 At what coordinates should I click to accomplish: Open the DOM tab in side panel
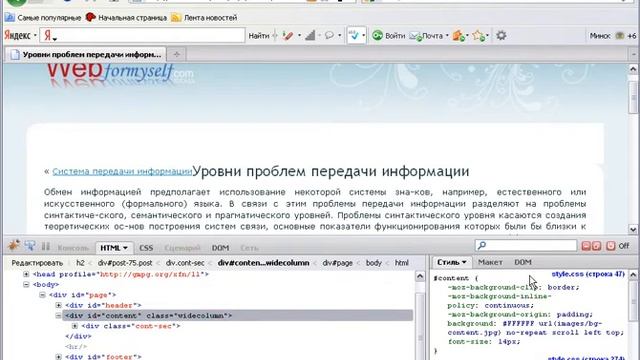[x=523, y=262]
